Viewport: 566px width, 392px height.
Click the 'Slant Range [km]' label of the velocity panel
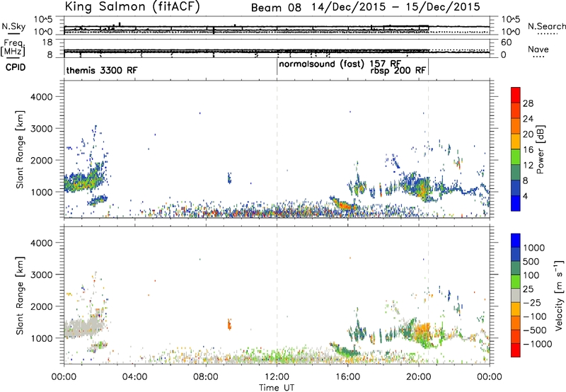(20, 295)
